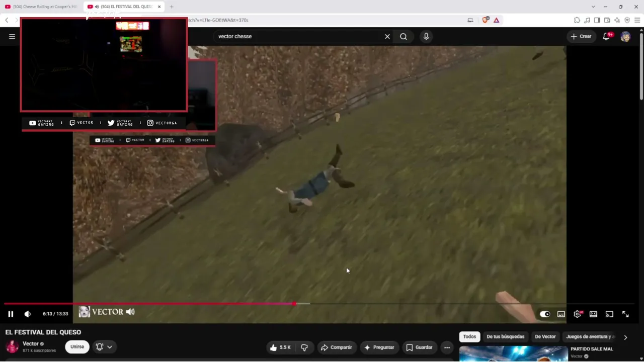
Task: Exit fullscreen with the arrows icon
Action: (x=625, y=314)
